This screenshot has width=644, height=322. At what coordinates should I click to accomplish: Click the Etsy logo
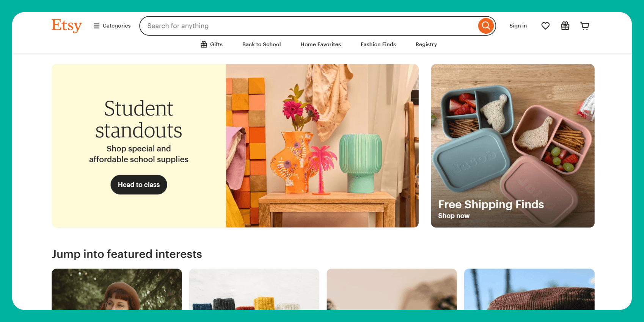click(x=67, y=26)
